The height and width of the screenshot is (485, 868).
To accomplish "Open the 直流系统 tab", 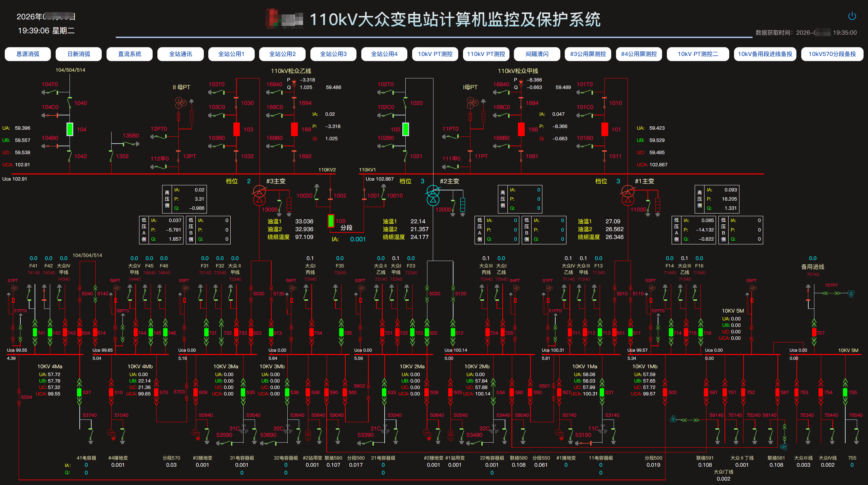I will coord(130,54).
